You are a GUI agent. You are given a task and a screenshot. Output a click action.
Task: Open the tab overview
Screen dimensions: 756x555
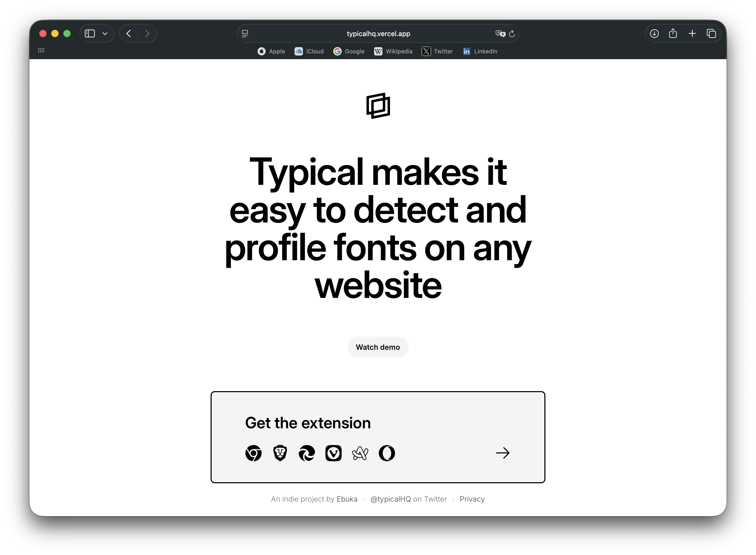711,34
